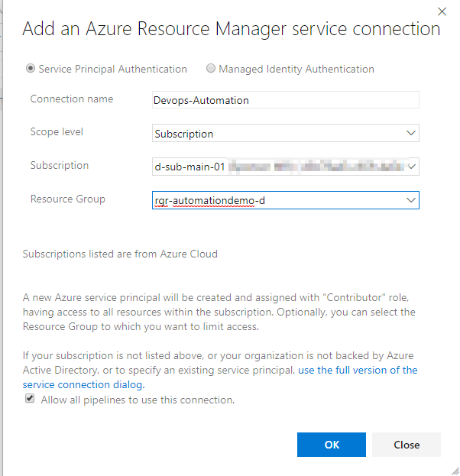Viewport: 460px width, 476px height.
Task: Select Managed Identity Authentication radio button
Action: pyautogui.click(x=211, y=68)
